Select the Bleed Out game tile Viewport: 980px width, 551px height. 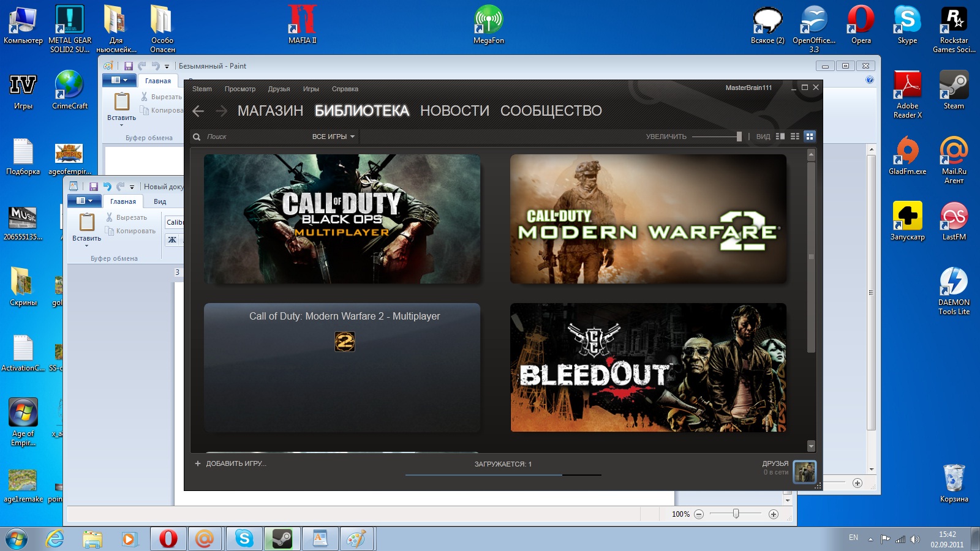[648, 367]
